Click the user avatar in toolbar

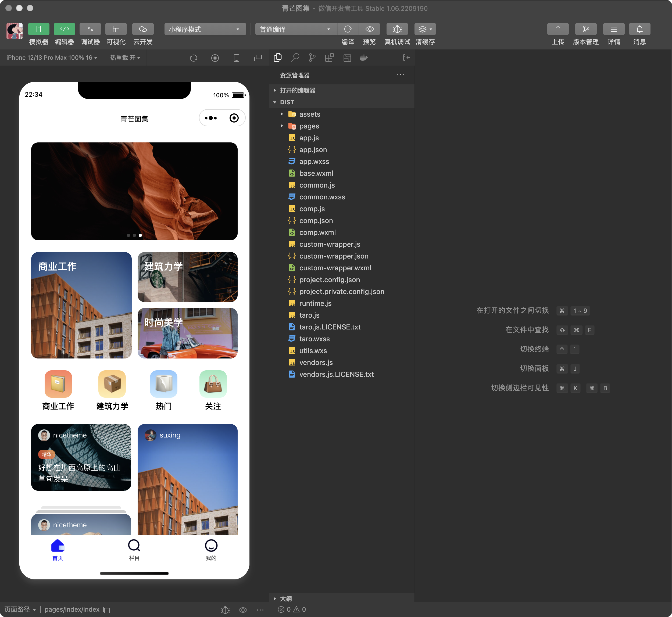pyautogui.click(x=15, y=31)
